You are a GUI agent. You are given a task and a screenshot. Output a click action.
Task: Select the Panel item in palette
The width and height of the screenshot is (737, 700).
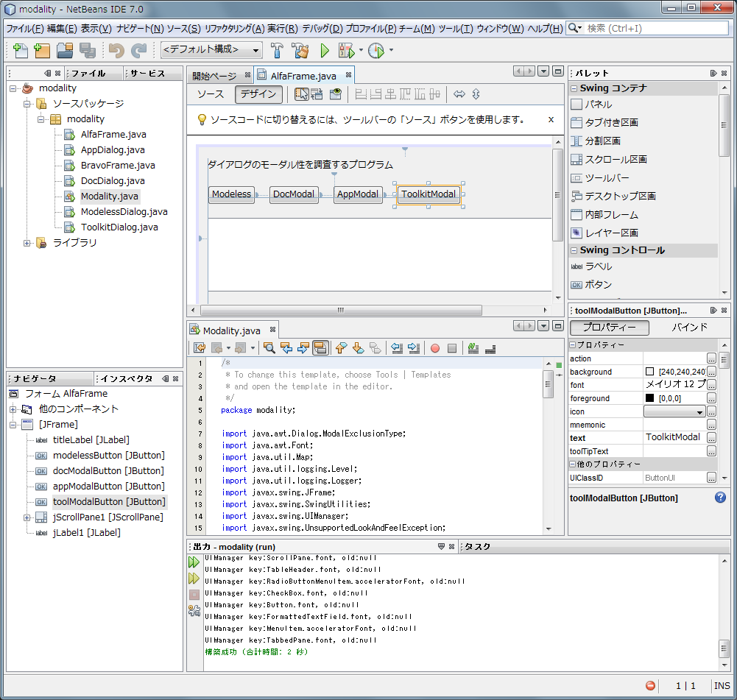click(598, 105)
